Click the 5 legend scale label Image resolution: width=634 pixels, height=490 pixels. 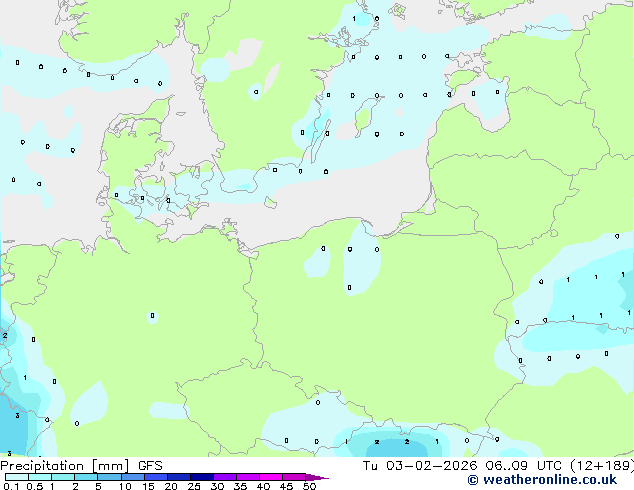tap(98, 486)
